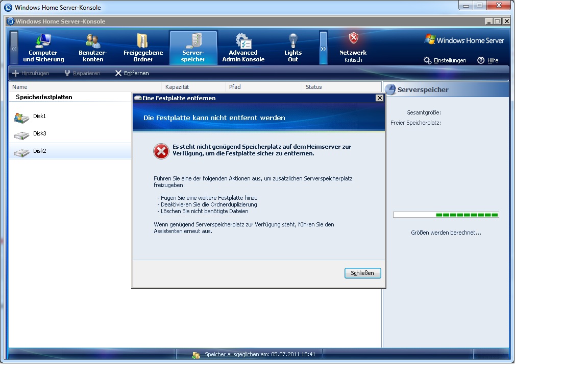Select Disk2 in the disk list
The height and width of the screenshot is (368, 588).
tap(70, 151)
